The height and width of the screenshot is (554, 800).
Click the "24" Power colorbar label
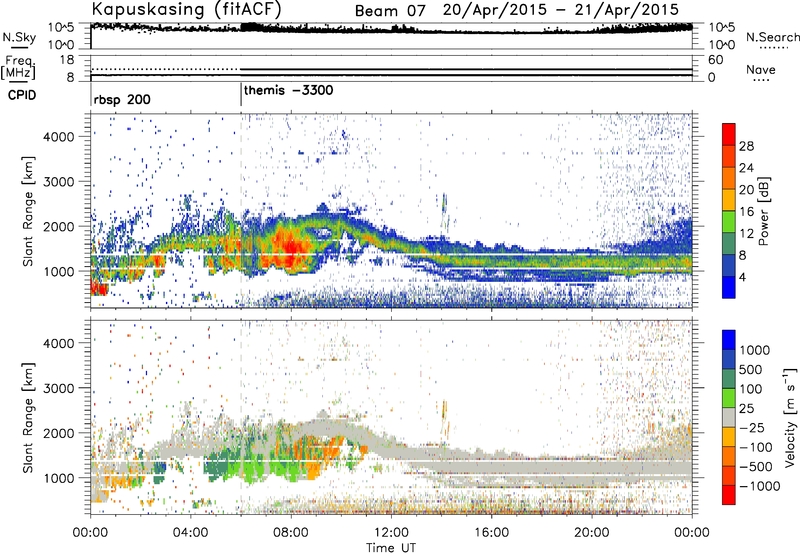pos(746,168)
